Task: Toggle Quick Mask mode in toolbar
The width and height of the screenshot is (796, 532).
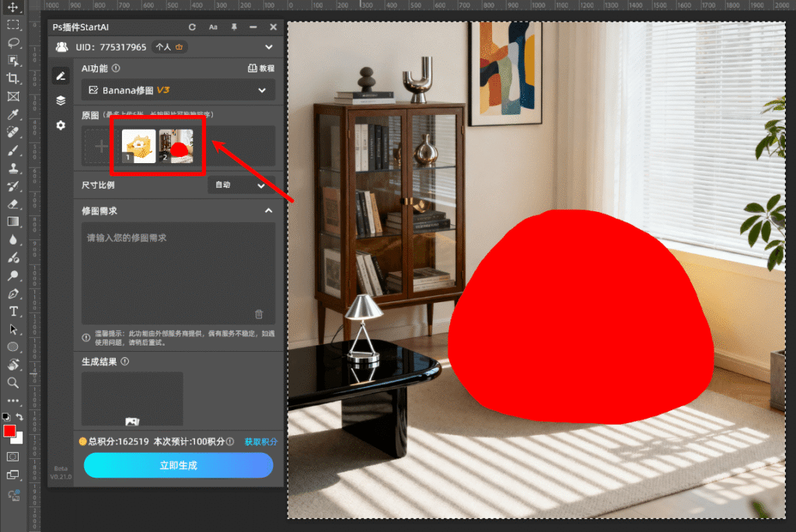Action: click(13, 456)
